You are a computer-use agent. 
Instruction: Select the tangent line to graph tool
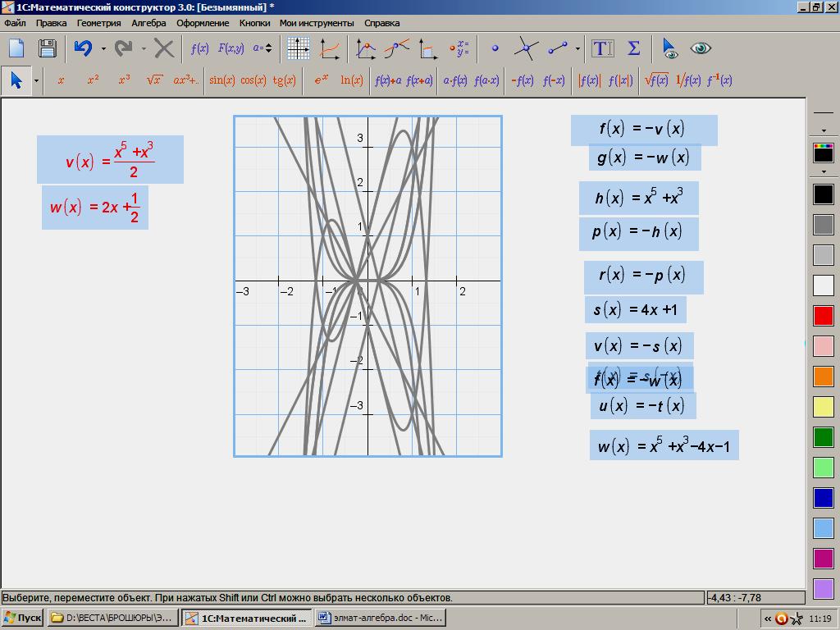click(396, 48)
